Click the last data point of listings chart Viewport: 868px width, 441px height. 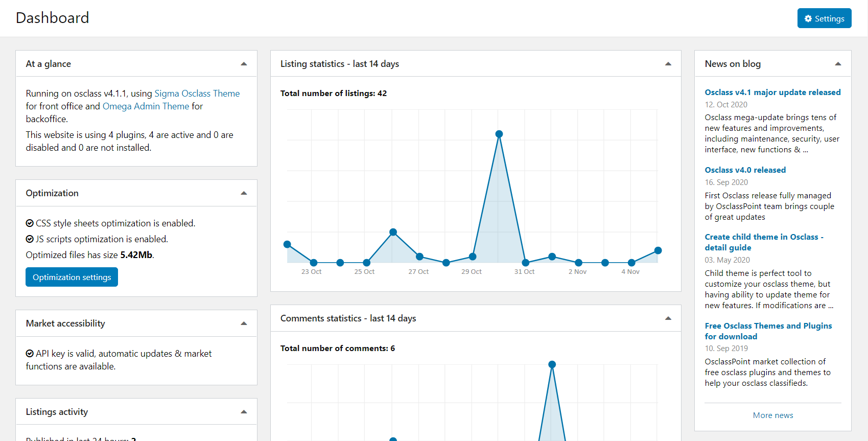(x=658, y=250)
